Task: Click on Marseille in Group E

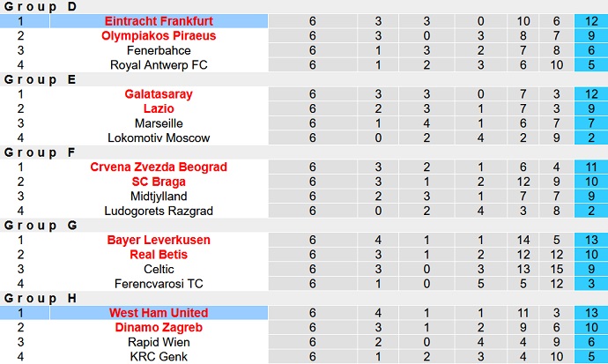Action: click(159, 123)
